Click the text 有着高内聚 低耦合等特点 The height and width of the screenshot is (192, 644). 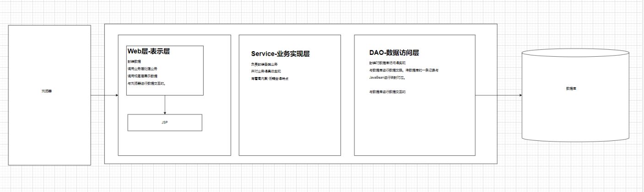click(x=270, y=79)
